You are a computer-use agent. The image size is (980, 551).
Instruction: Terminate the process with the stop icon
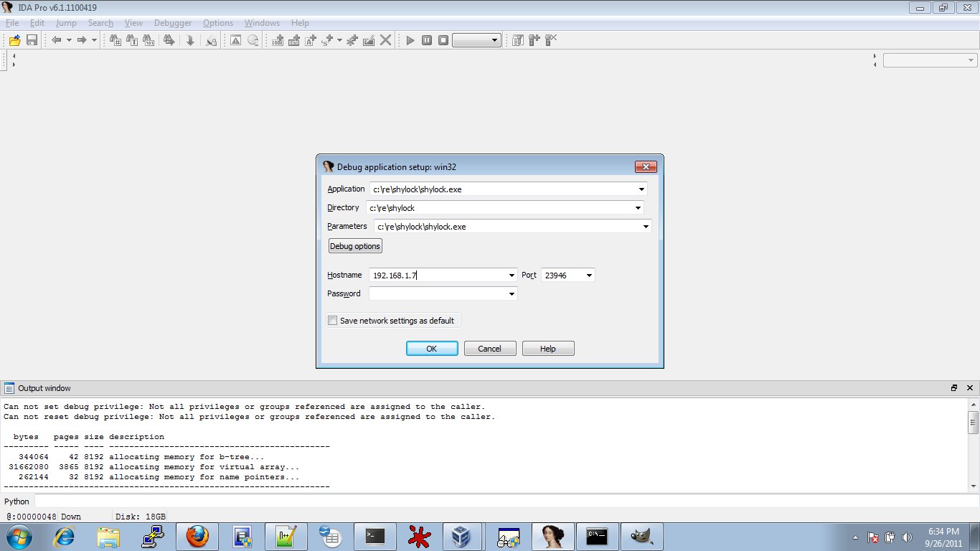[x=443, y=40]
